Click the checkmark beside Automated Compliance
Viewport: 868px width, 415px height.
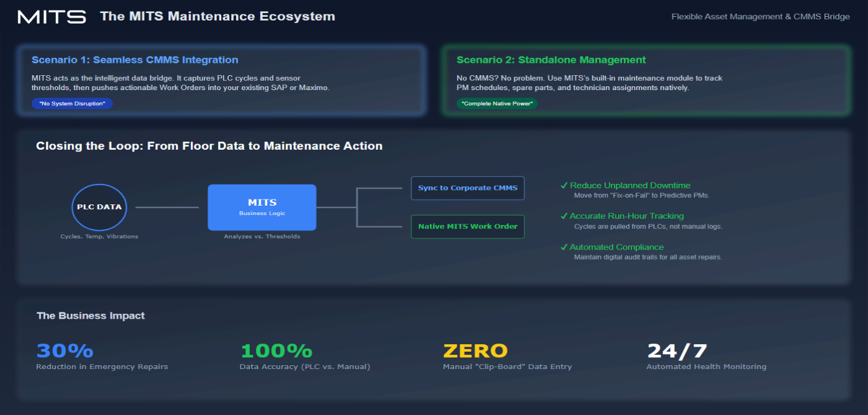tap(564, 247)
